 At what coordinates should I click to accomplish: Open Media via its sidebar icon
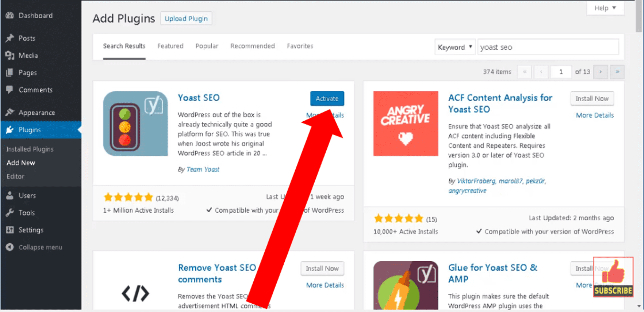coord(9,55)
